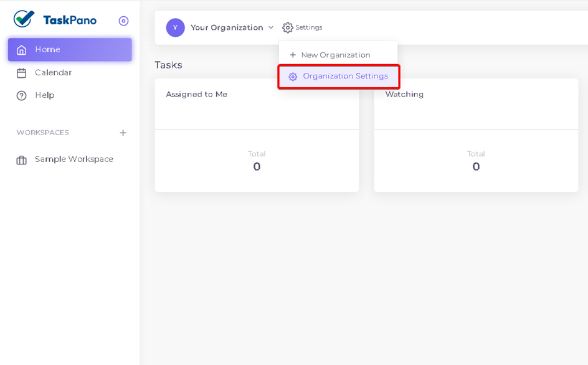Click the plus icon beside New Organization
The image size is (588, 365).
point(293,55)
